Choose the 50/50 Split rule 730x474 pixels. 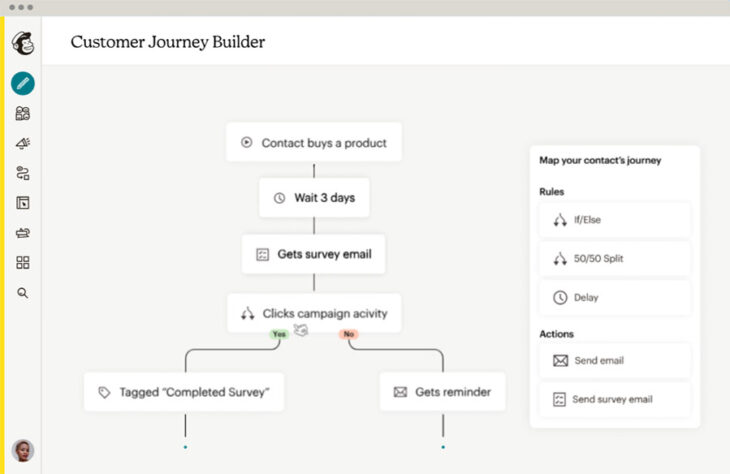click(614, 259)
